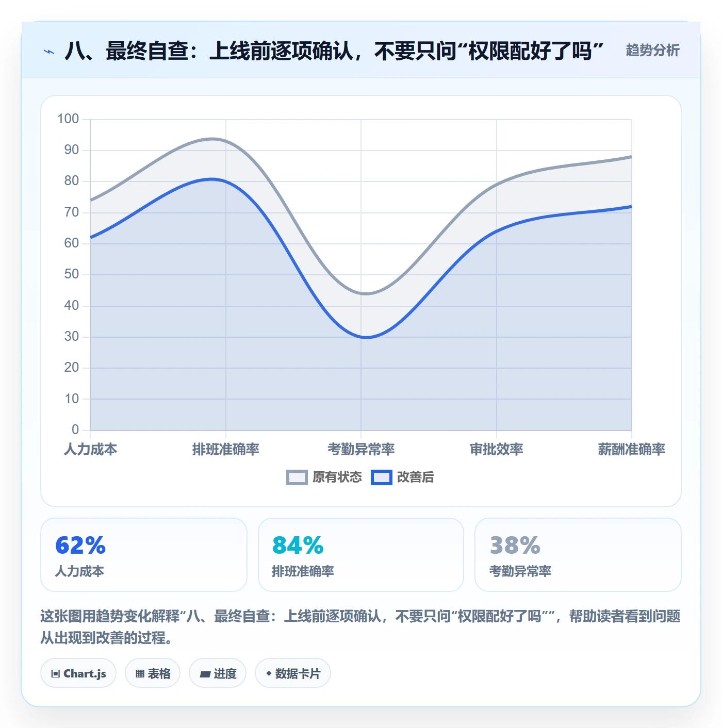
Task: Toggle the 原有状态 legend swatch
Action: click(297, 477)
